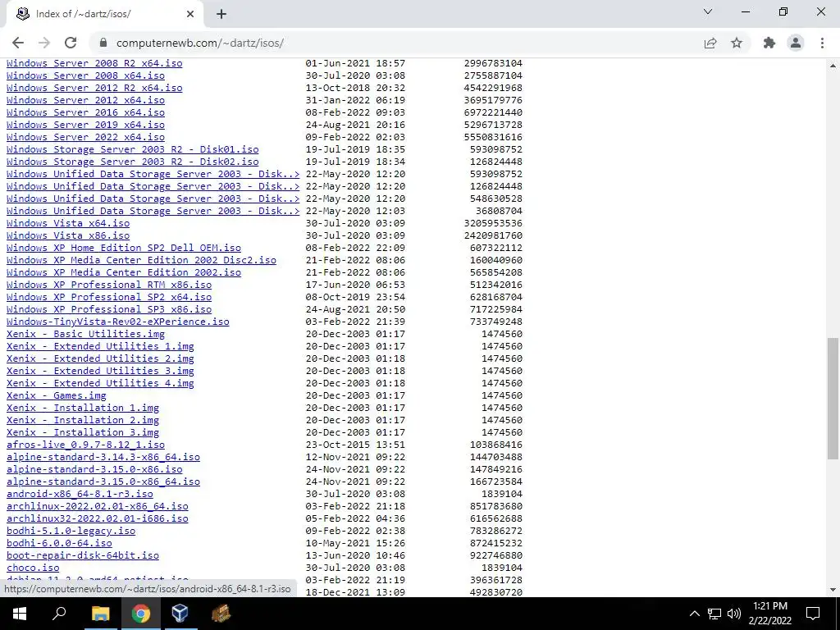The width and height of the screenshot is (840, 630).
Task: Open the notification center icon
Action: pyautogui.click(x=813, y=614)
